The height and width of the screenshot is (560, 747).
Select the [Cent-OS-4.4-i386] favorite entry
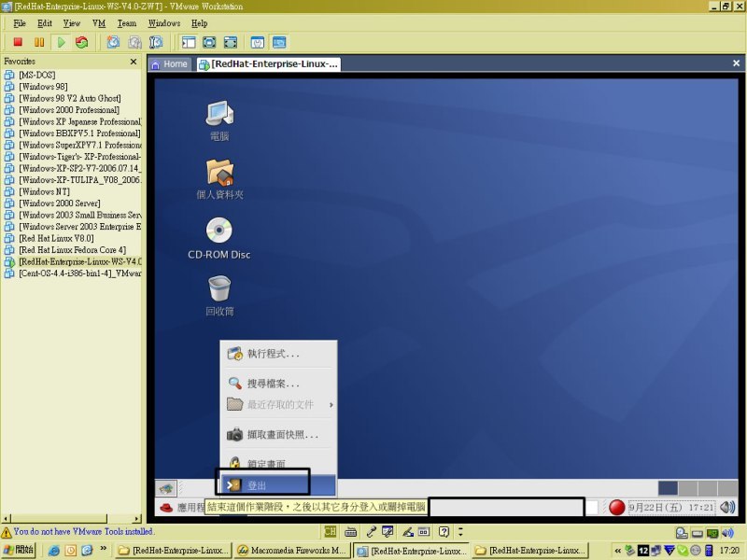80,273
